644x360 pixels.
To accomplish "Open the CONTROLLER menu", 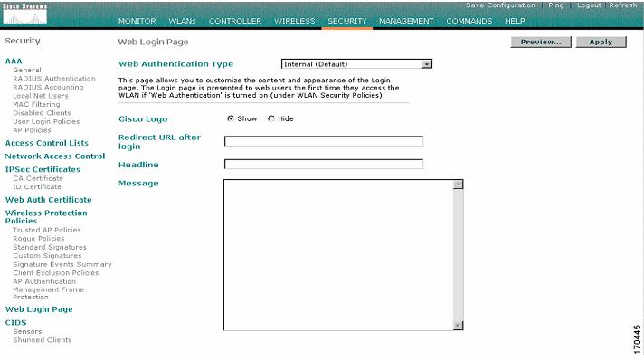I will [235, 21].
